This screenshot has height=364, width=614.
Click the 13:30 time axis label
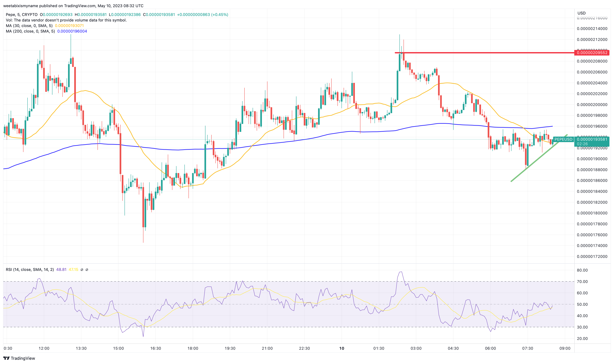81,348
